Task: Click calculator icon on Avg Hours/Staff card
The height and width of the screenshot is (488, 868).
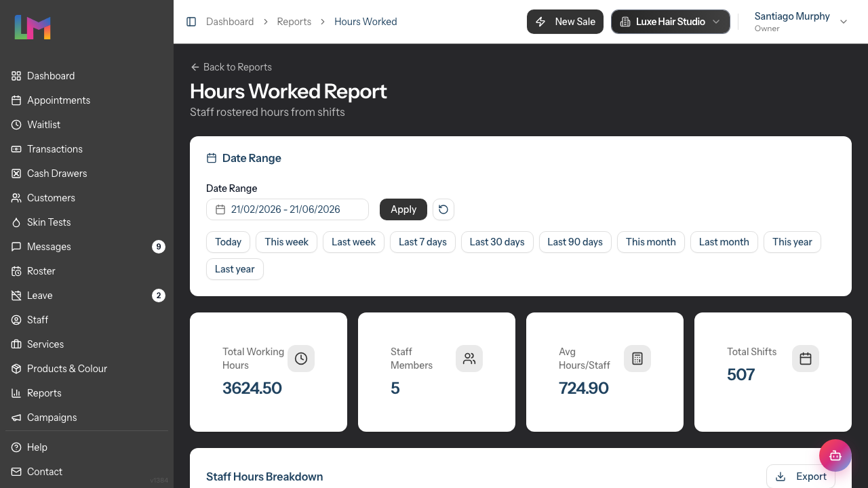Action: point(637,359)
